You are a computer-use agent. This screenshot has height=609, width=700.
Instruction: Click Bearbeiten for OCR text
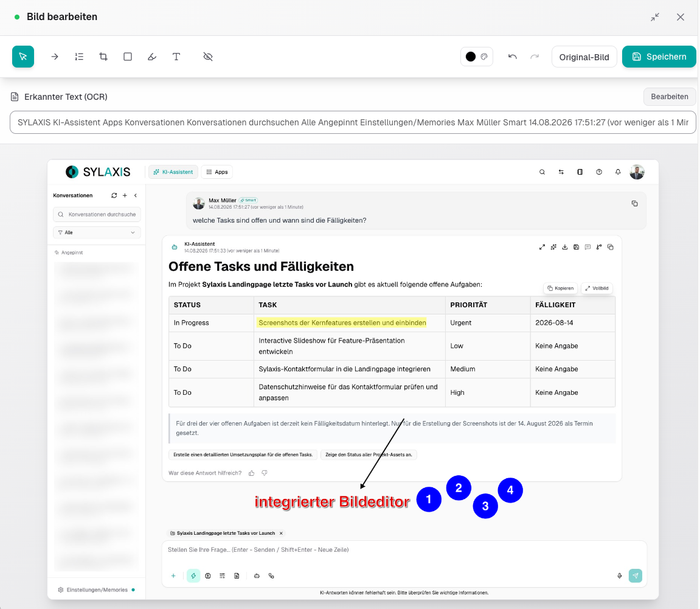click(669, 97)
